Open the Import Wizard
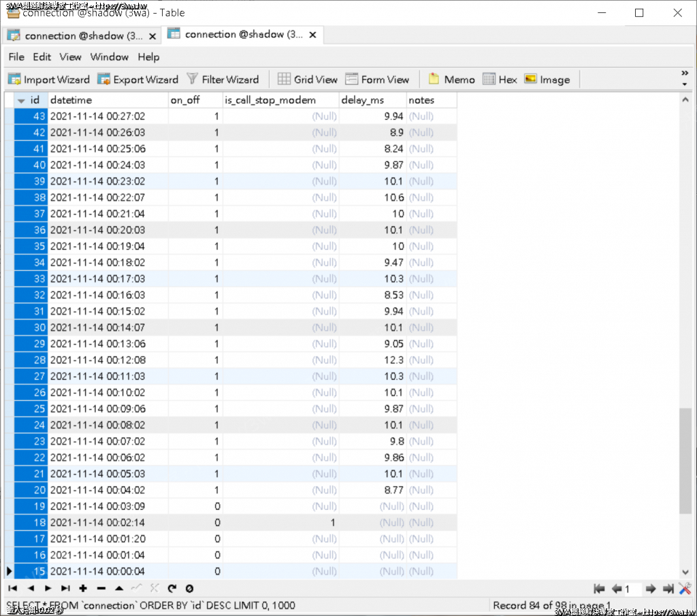The width and height of the screenshot is (697, 616). pyautogui.click(x=50, y=80)
